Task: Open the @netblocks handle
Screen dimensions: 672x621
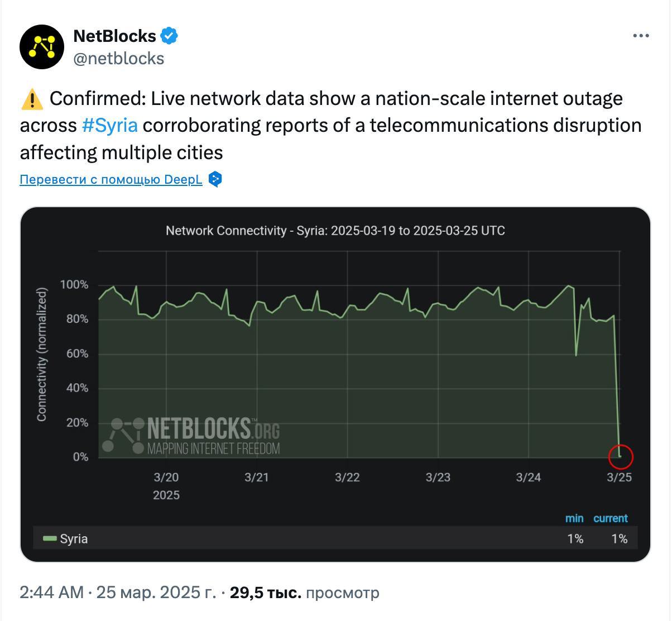Action: (x=119, y=59)
